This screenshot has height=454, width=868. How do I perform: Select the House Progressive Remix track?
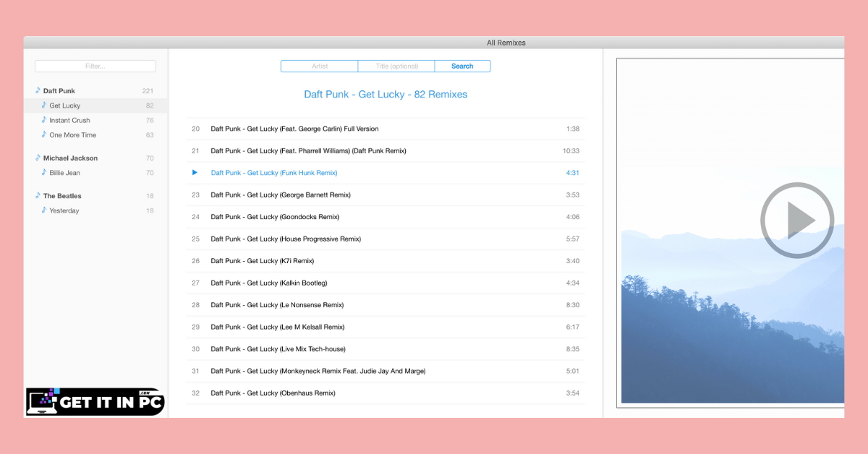point(386,239)
